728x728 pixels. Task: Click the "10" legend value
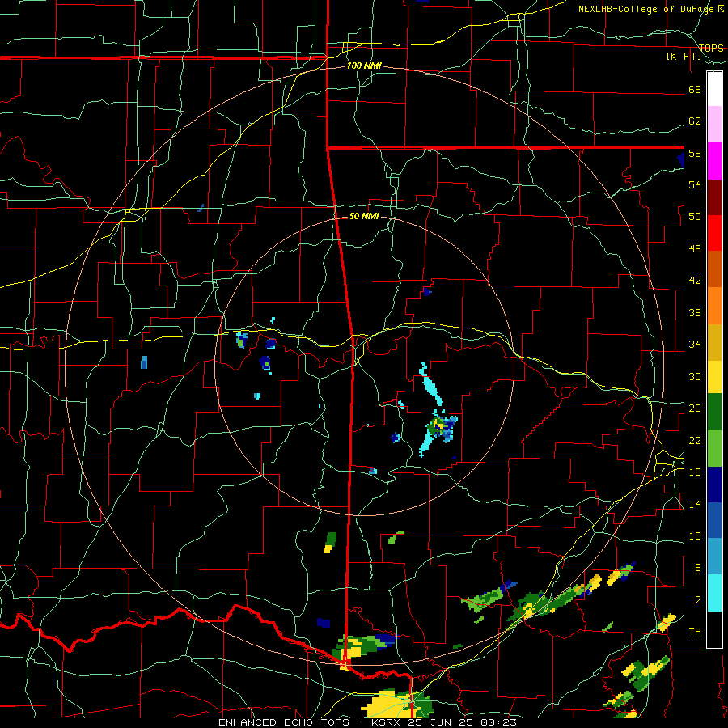695,535
